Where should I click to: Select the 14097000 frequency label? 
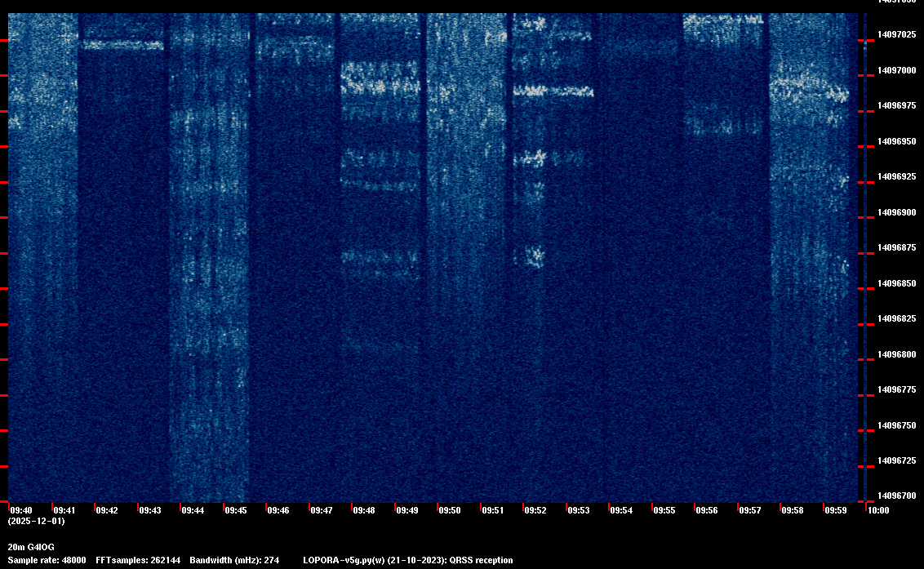[x=897, y=70]
